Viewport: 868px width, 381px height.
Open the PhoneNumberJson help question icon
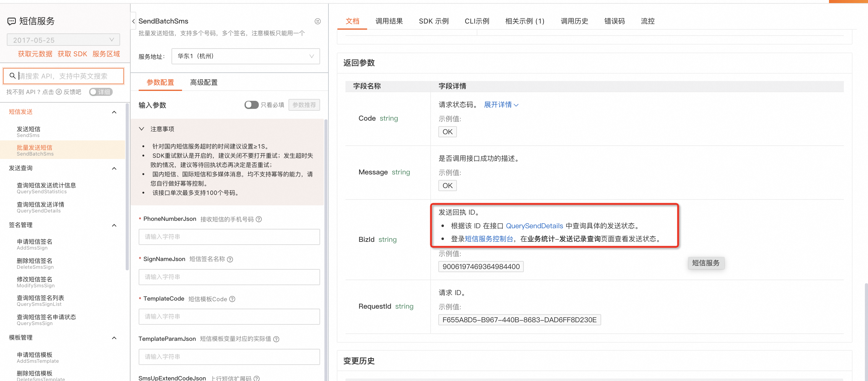[259, 219]
